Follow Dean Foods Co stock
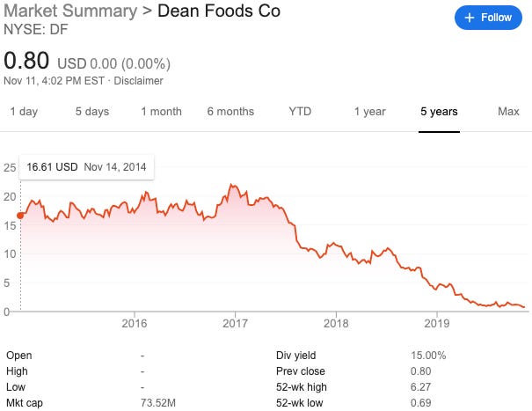This screenshot has width=532, height=411. point(487,18)
